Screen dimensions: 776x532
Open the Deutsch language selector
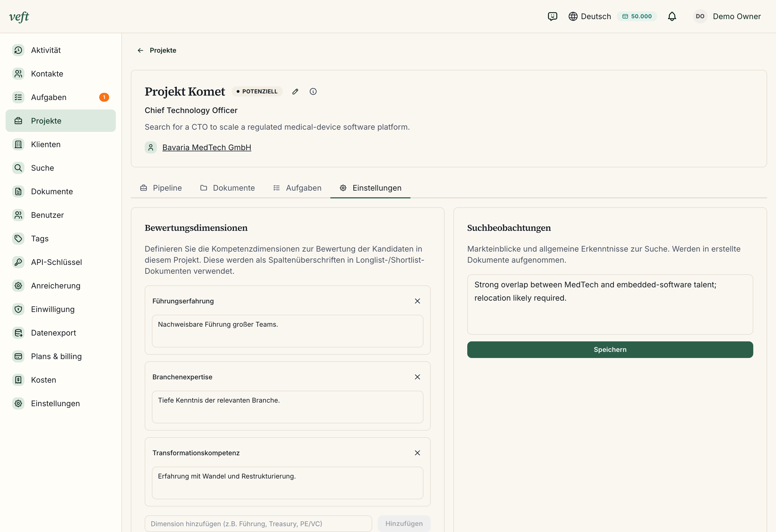[590, 16]
